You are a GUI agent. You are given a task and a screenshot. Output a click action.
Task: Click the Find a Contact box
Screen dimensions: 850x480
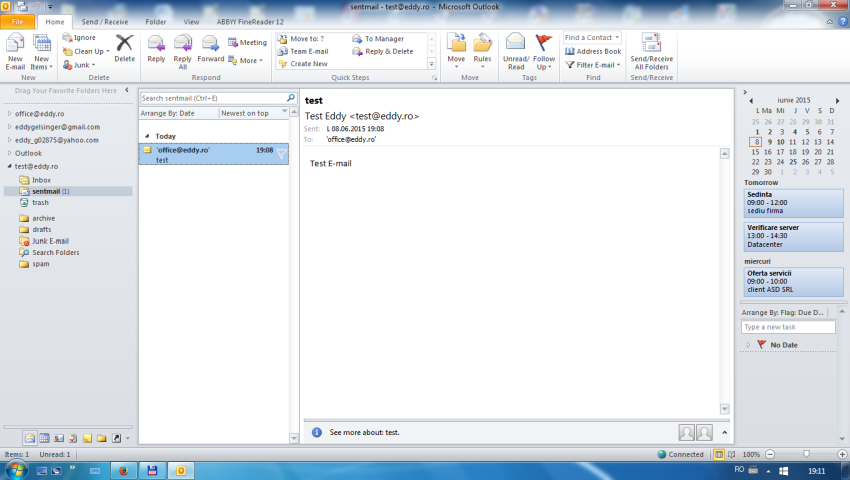click(591, 37)
